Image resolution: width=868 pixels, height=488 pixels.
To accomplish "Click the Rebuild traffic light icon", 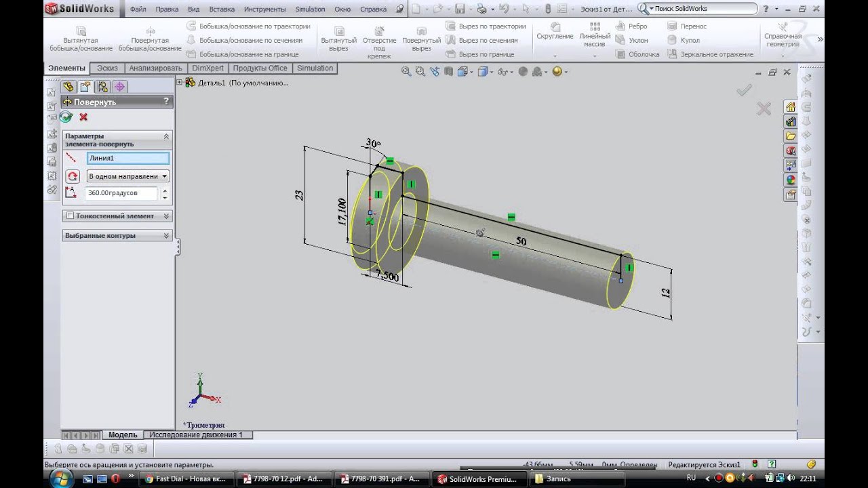I will [548, 9].
